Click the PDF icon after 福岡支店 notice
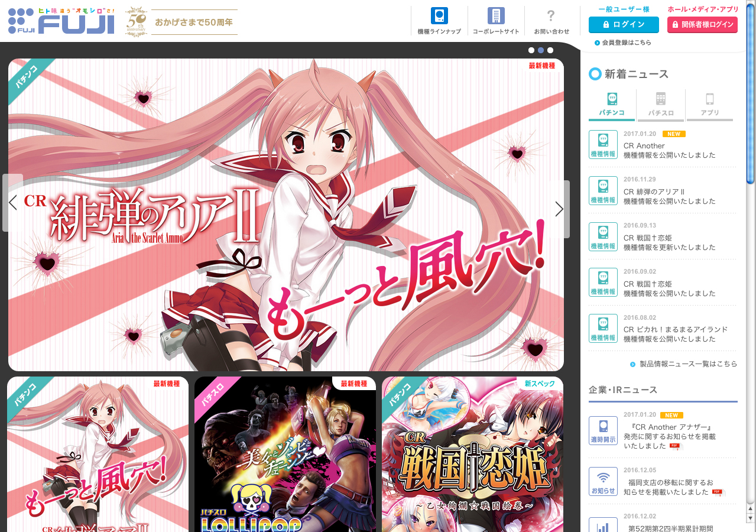 [717, 492]
